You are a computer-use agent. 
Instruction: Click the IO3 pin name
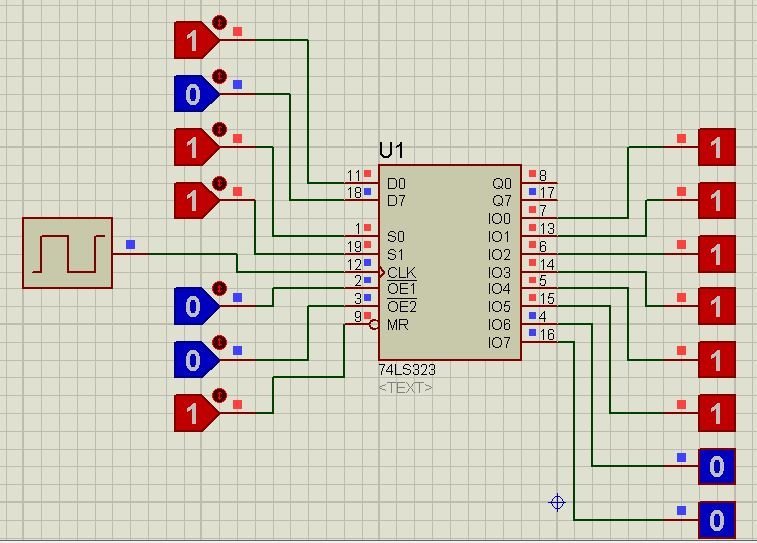click(x=500, y=273)
